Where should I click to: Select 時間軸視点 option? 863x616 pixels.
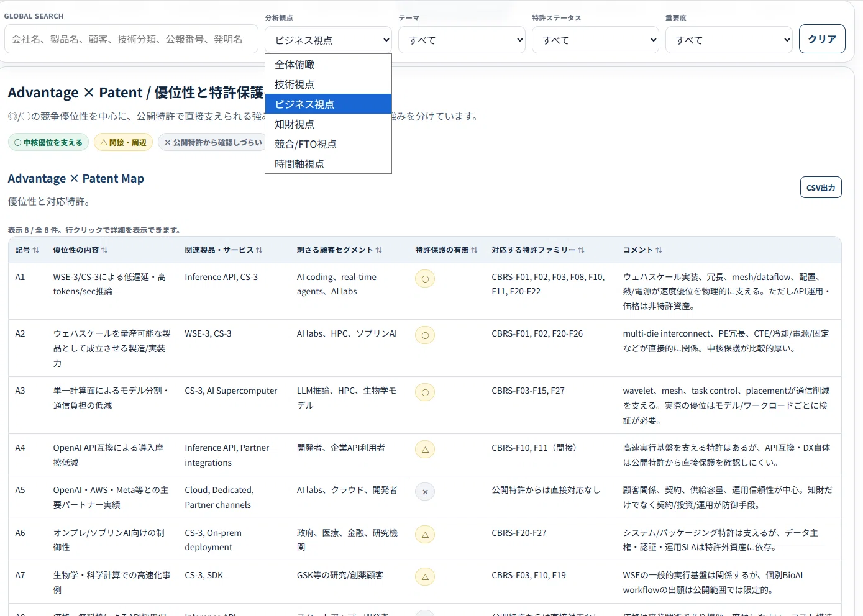328,164
